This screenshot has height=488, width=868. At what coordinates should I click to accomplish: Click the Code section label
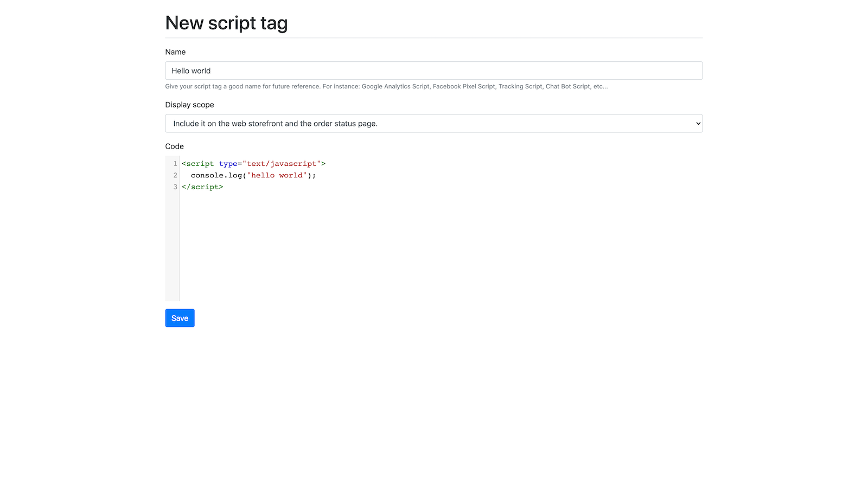(x=174, y=146)
